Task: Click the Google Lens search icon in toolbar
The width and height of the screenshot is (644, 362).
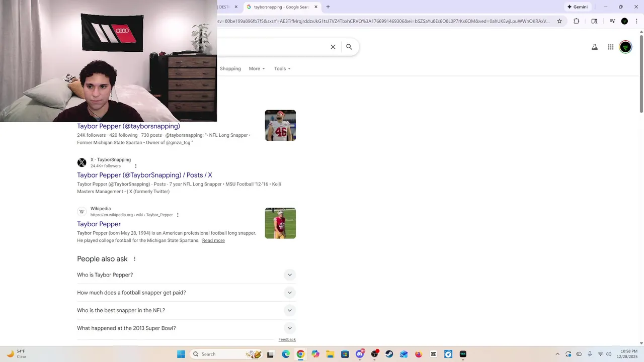Action: (594, 21)
